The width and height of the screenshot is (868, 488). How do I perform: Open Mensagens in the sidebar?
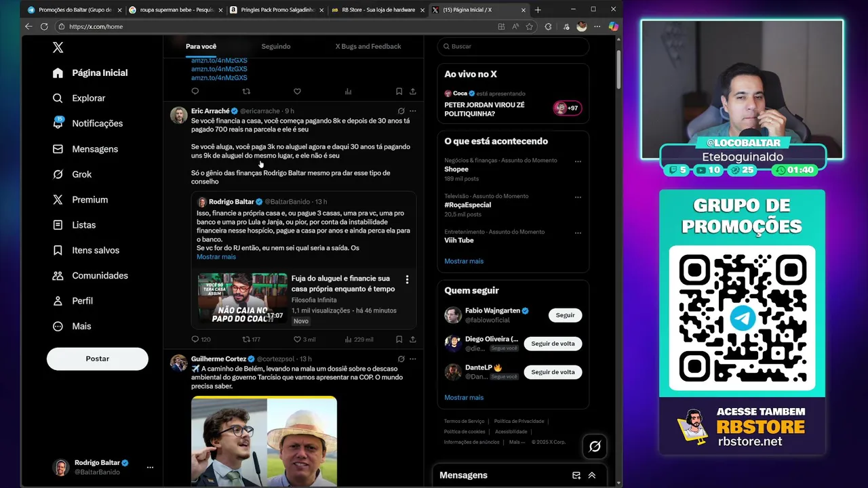click(x=85, y=149)
